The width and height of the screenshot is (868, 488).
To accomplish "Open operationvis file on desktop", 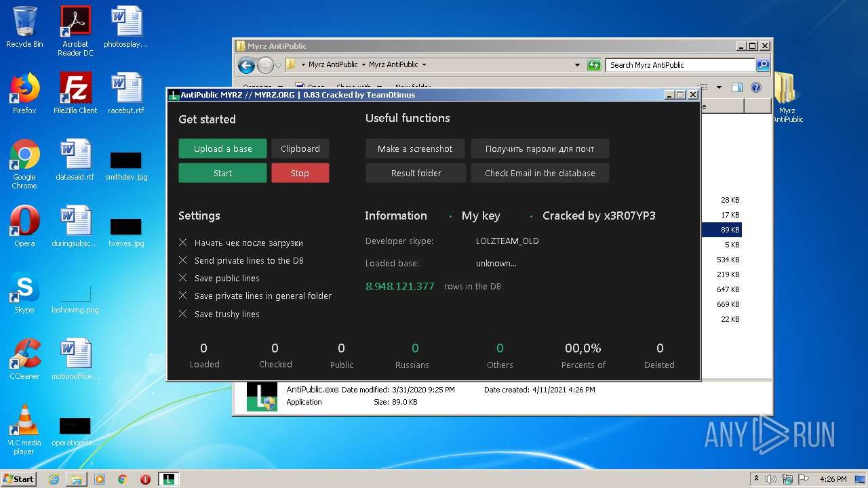I will 75,432.
